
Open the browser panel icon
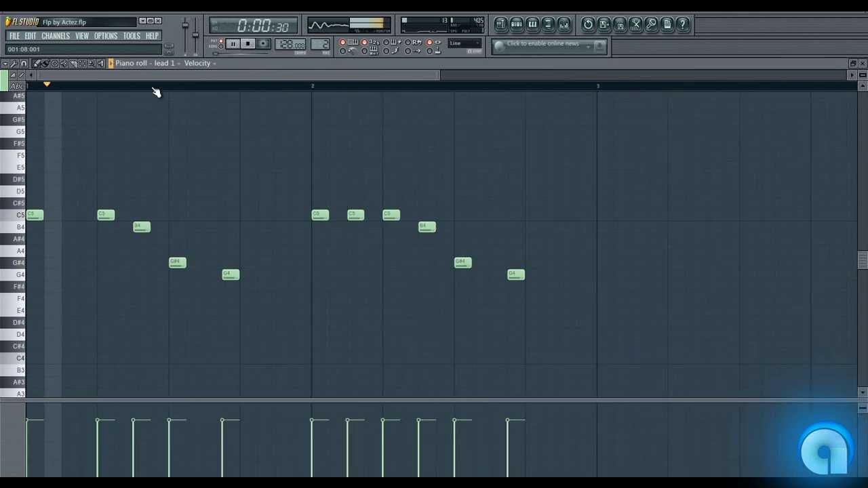pos(548,24)
